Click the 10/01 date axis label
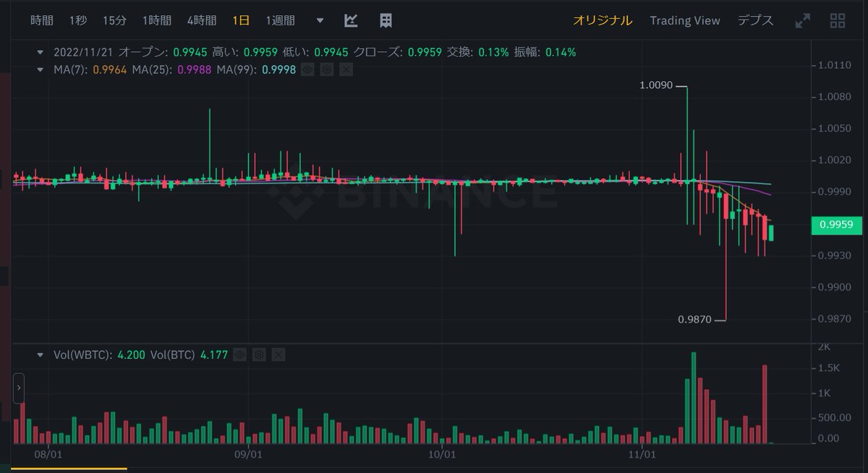The height and width of the screenshot is (473, 868). [441, 455]
